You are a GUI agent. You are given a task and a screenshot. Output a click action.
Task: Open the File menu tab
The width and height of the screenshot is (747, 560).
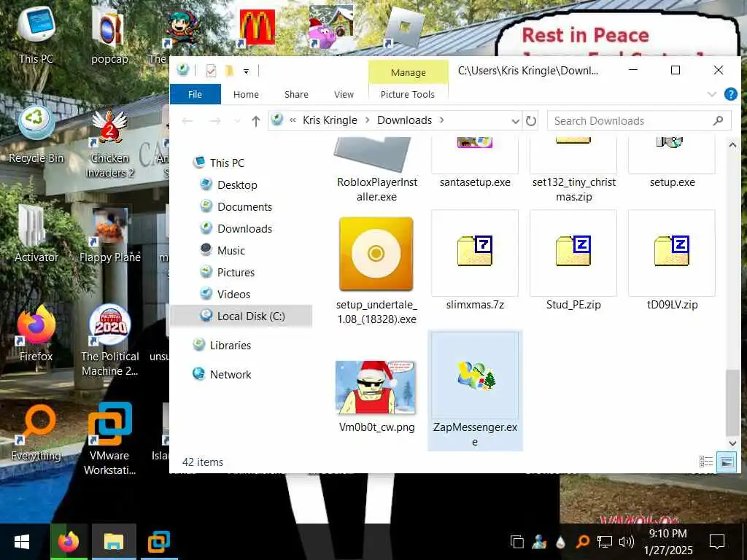pyautogui.click(x=195, y=94)
